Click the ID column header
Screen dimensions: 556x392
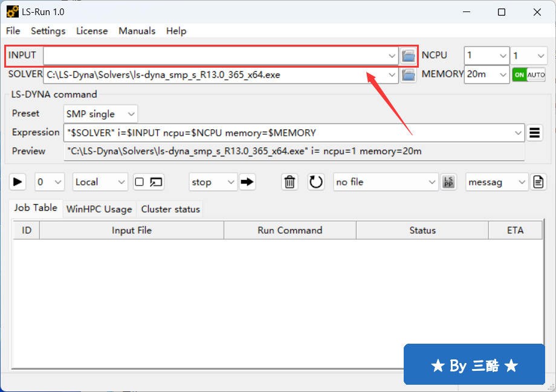coord(27,230)
